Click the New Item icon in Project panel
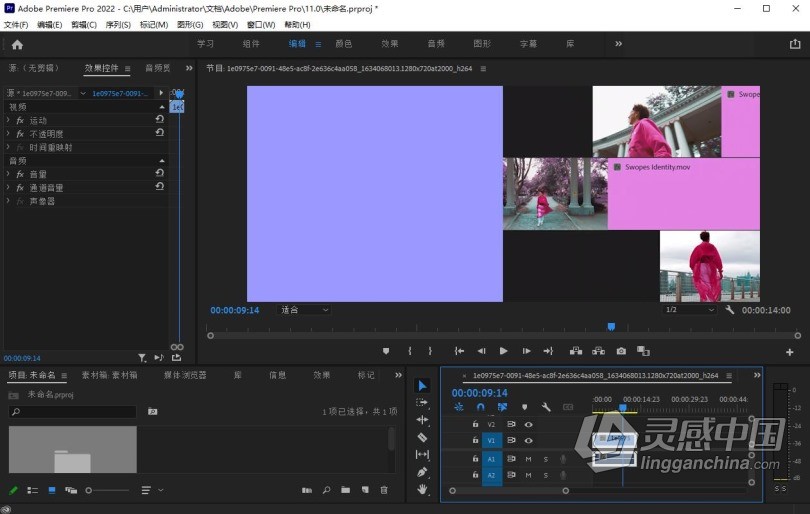This screenshot has width=810, height=514. pos(365,490)
